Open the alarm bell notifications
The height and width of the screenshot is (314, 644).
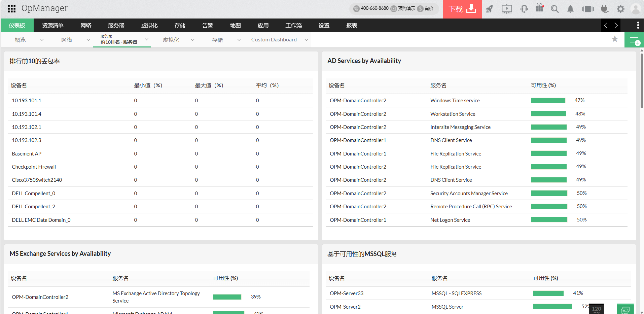pyautogui.click(x=570, y=9)
